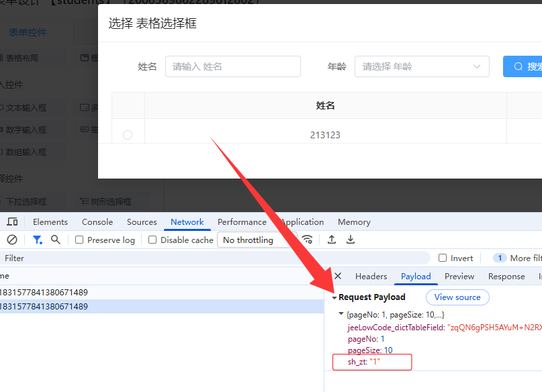Toggle the network filter funnel icon

38,240
